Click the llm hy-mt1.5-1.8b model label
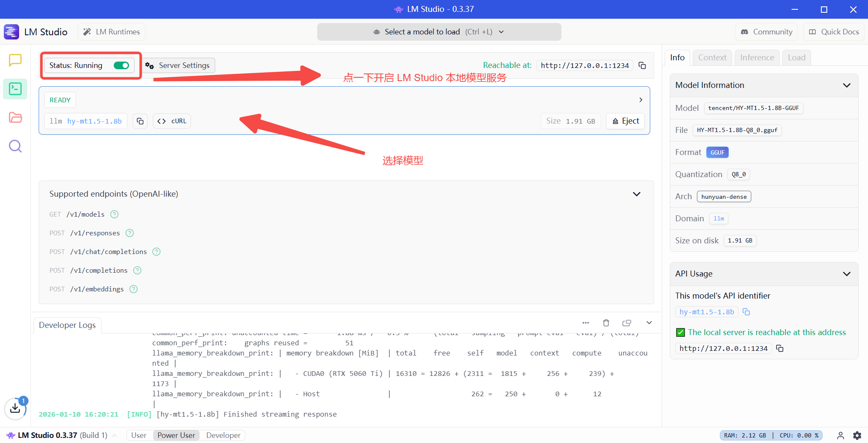 point(86,121)
